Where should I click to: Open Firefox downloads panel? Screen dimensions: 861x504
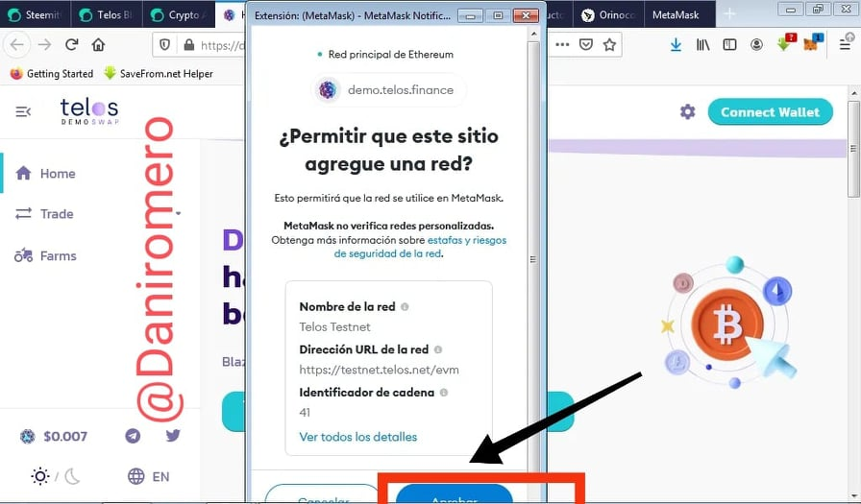tap(676, 44)
